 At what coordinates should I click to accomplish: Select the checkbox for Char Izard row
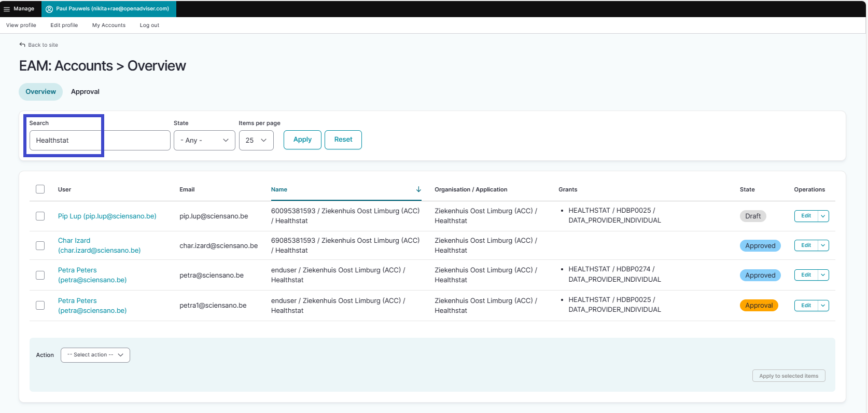click(40, 245)
